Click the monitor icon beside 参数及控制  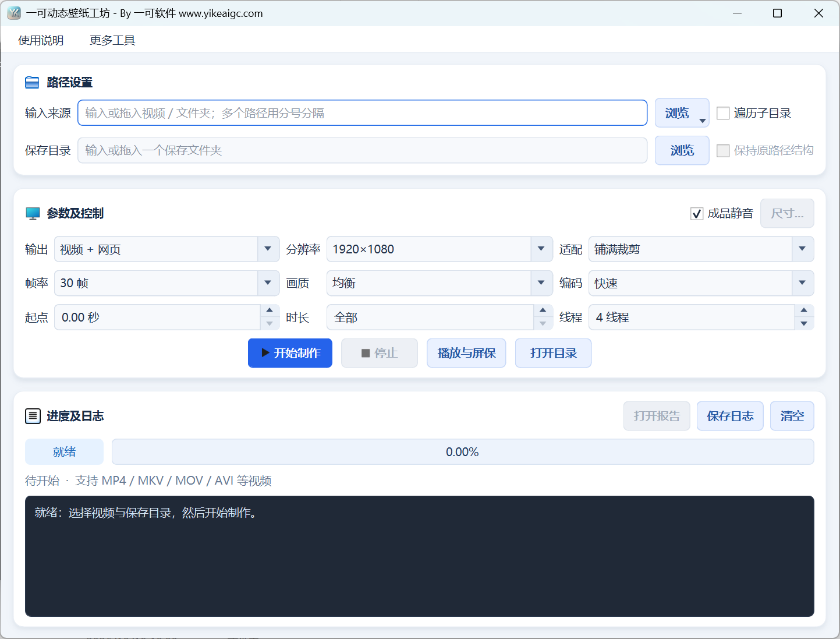(33, 213)
